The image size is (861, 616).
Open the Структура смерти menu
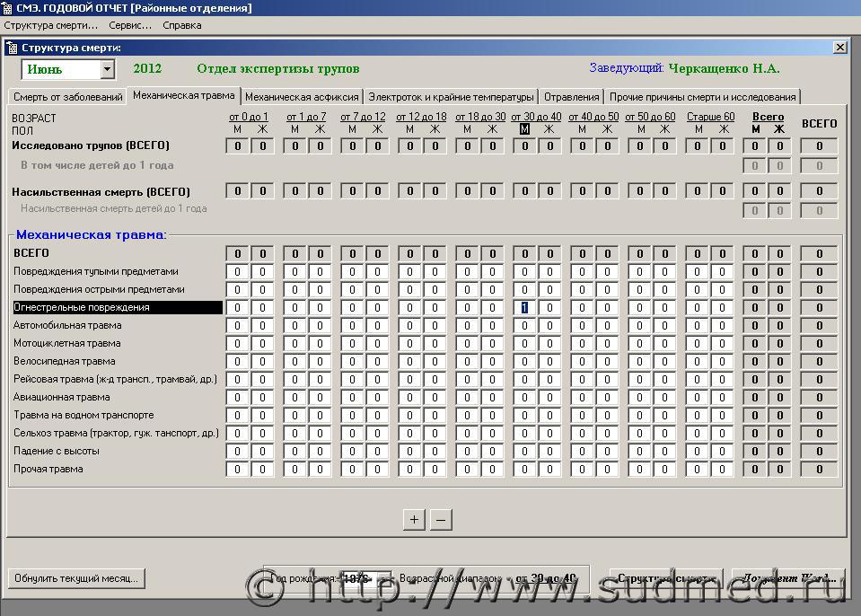(x=50, y=25)
